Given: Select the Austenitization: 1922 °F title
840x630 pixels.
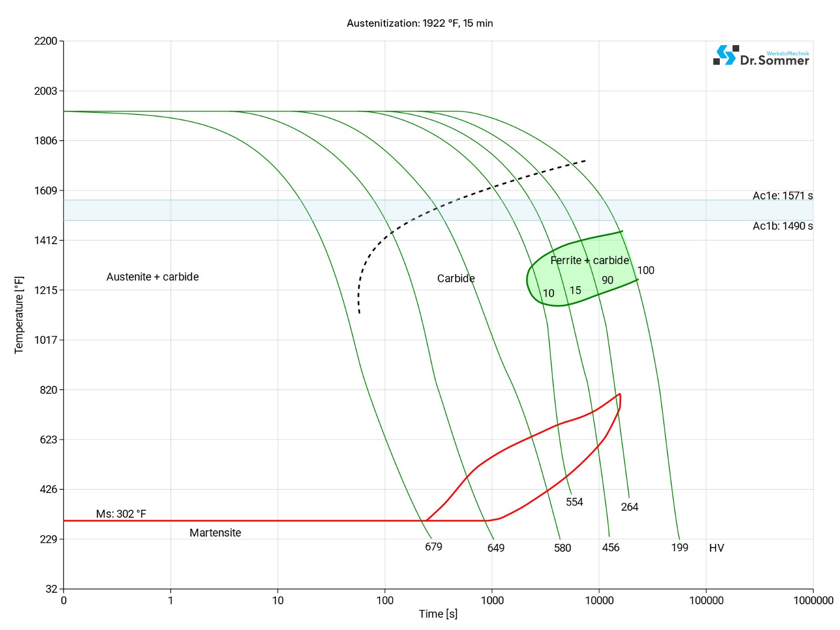Looking at the screenshot, I should pos(420,23).
